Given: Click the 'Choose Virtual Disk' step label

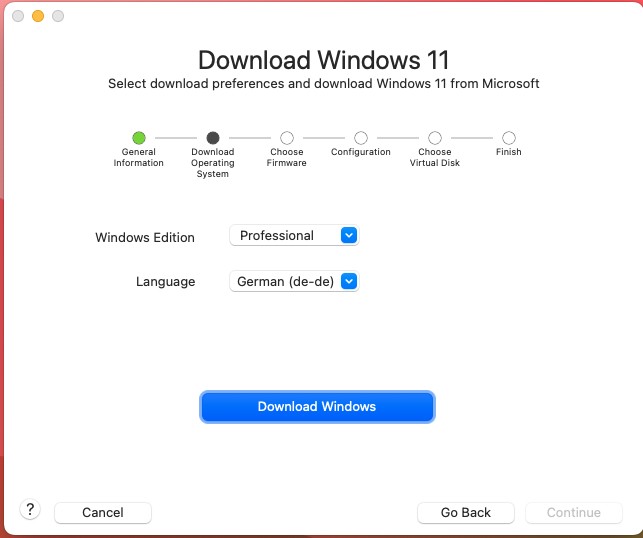Looking at the screenshot, I should coord(435,157).
